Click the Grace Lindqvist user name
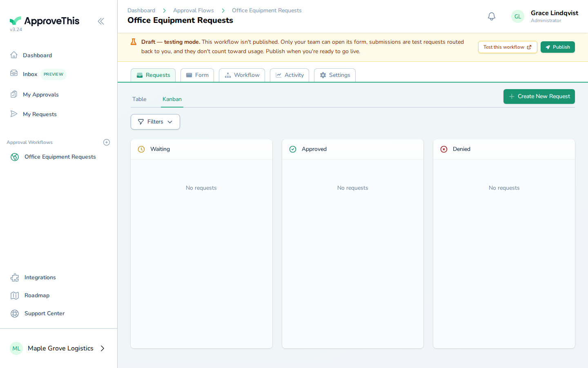This screenshot has height=368, width=588. click(x=555, y=13)
